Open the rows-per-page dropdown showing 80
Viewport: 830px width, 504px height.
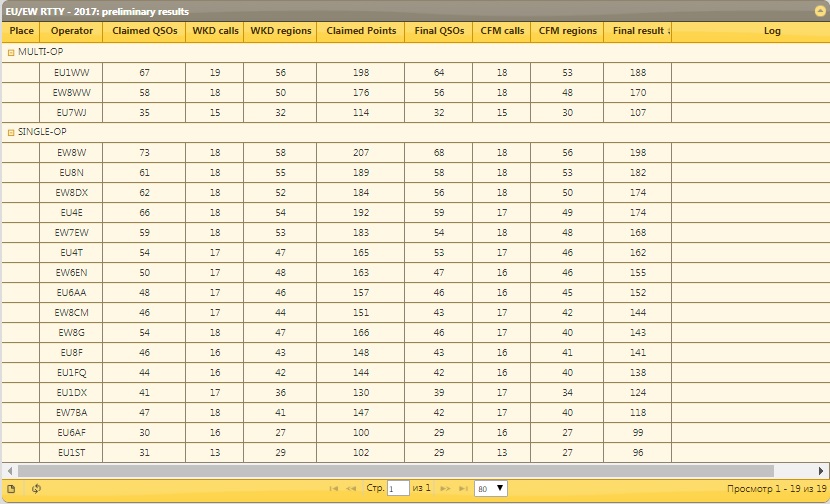click(x=491, y=489)
